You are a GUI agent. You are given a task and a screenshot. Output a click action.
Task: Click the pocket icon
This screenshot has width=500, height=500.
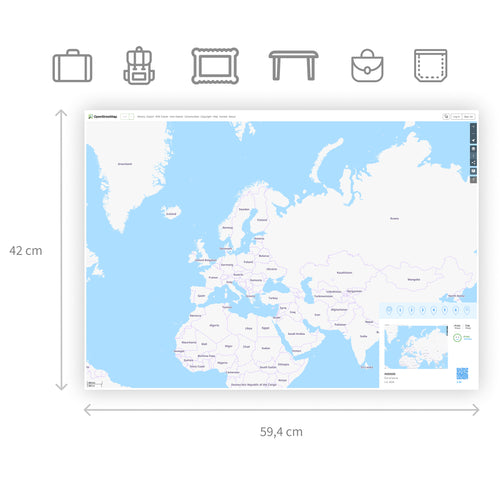[430, 65]
